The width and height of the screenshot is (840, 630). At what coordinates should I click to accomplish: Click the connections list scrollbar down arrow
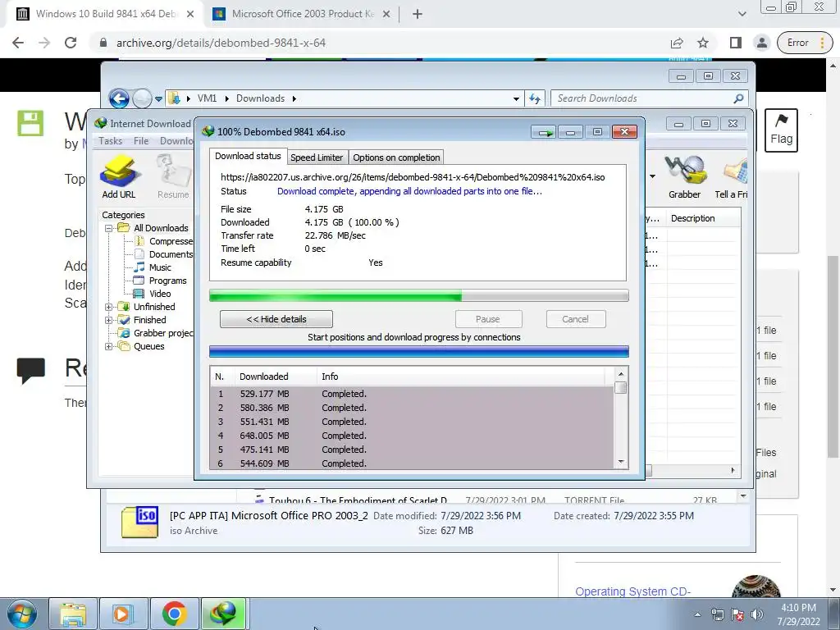[x=621, y=463]
